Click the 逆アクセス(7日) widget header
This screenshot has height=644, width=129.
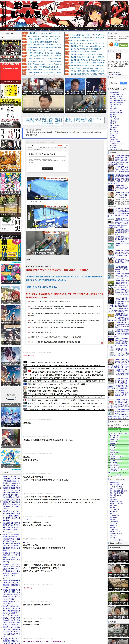click(118, 422)
